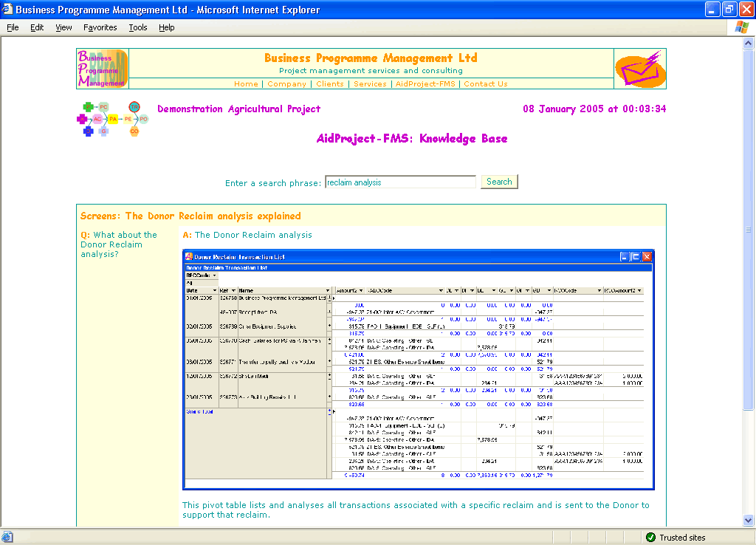Click the answer 'A: The Donor Reclaim analysis'
Image resolution: width=756 pixels, height=545 pixels.
247,235
